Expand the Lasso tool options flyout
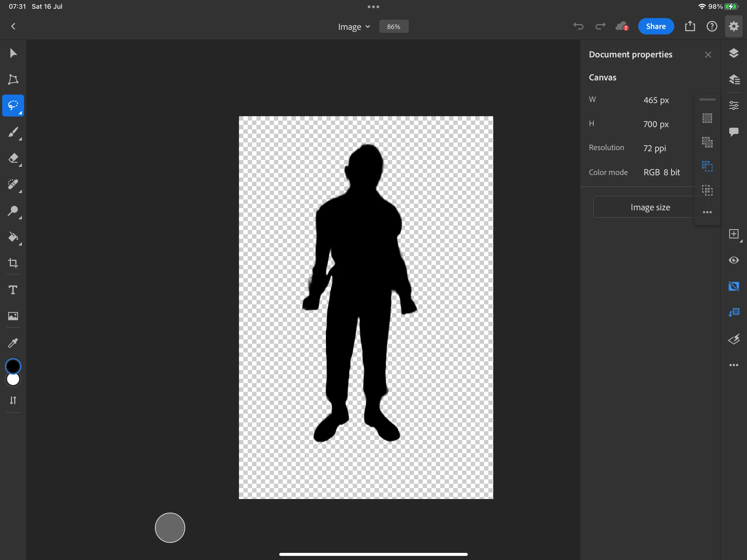This screenshot has width=747, height=560. click(20, 113)
